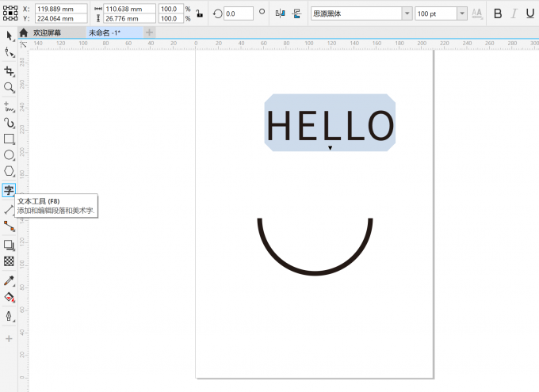Select the Rectangle tool
Image resolution: width=539 pixels, height=392 pixels.
coord(9,139)
